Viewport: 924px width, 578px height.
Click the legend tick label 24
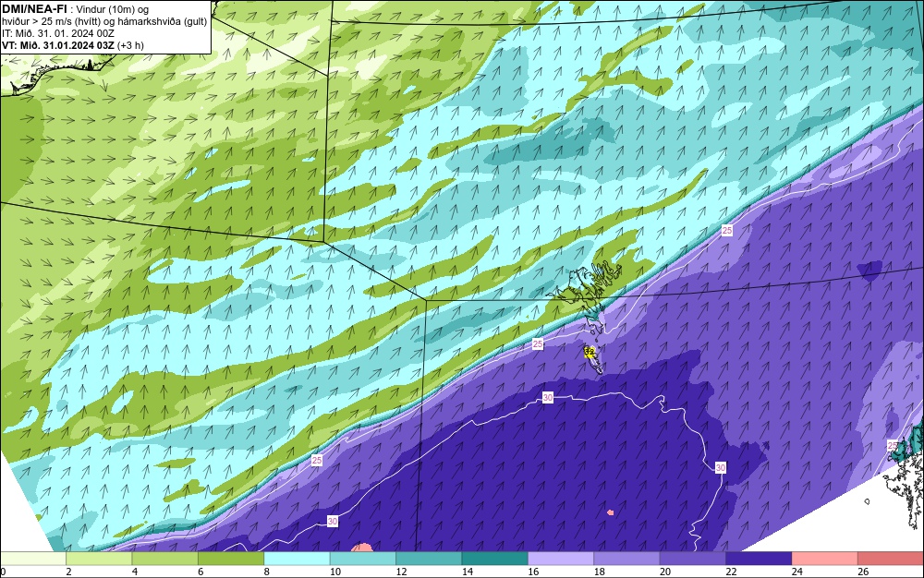coord(797,572)
